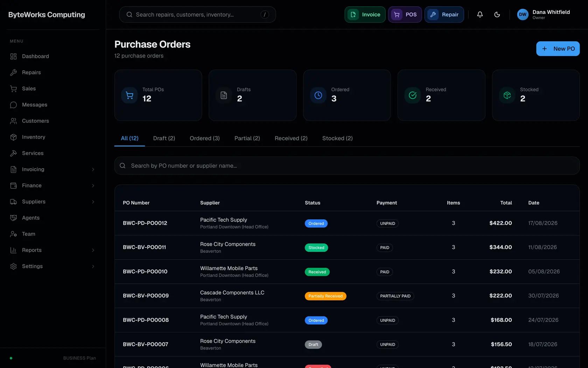The height and width of the screenshot is (368, 588).
Task: Switch to the Received (2) tab
Action: tap(291, 138)
